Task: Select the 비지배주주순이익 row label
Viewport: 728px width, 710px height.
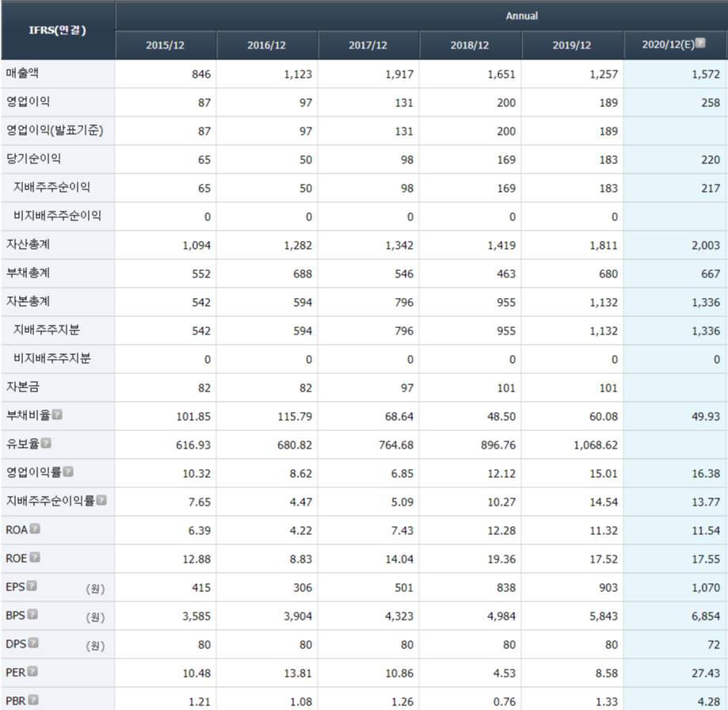Action: 57,216
